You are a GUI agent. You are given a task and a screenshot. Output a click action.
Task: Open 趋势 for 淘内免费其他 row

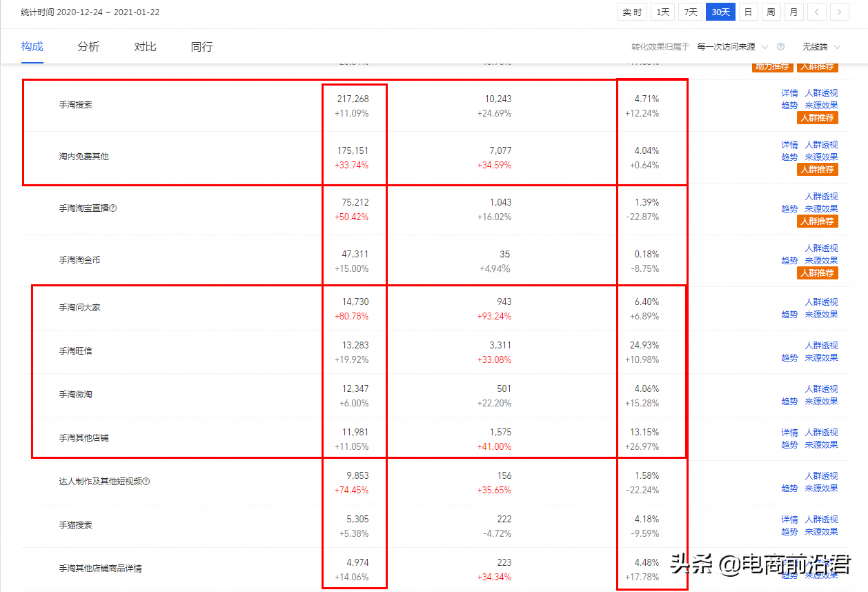pos(789,157)
